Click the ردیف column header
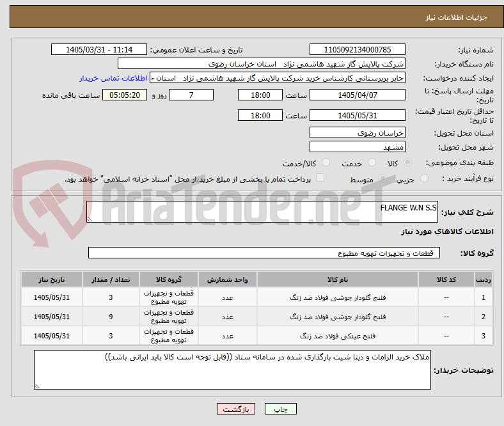 click(484, 280)
